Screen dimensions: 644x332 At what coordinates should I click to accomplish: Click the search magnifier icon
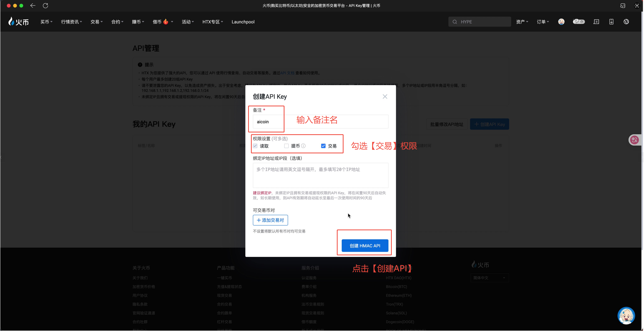[x=455, y=22]
